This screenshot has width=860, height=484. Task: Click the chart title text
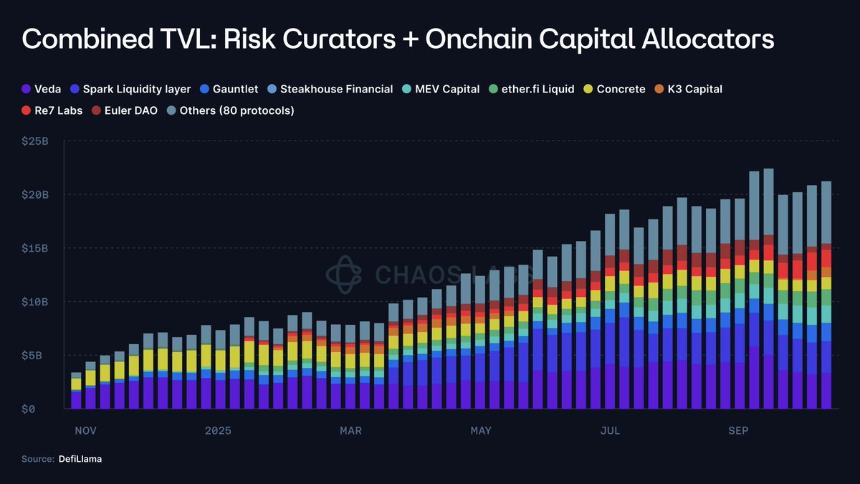[398, 40]
